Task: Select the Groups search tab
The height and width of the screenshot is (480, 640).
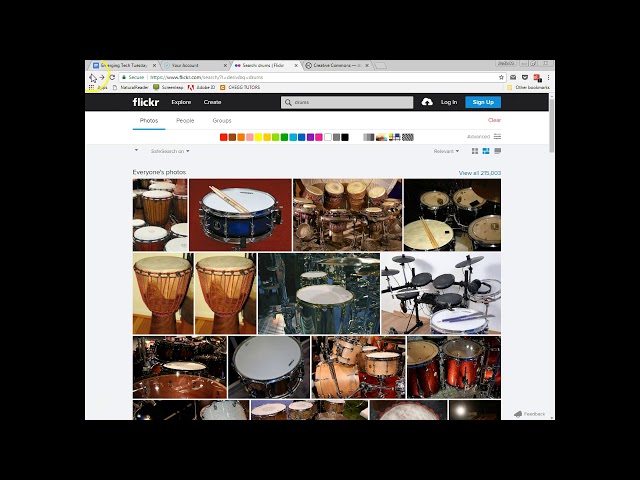Action: (x=222, y=120)
